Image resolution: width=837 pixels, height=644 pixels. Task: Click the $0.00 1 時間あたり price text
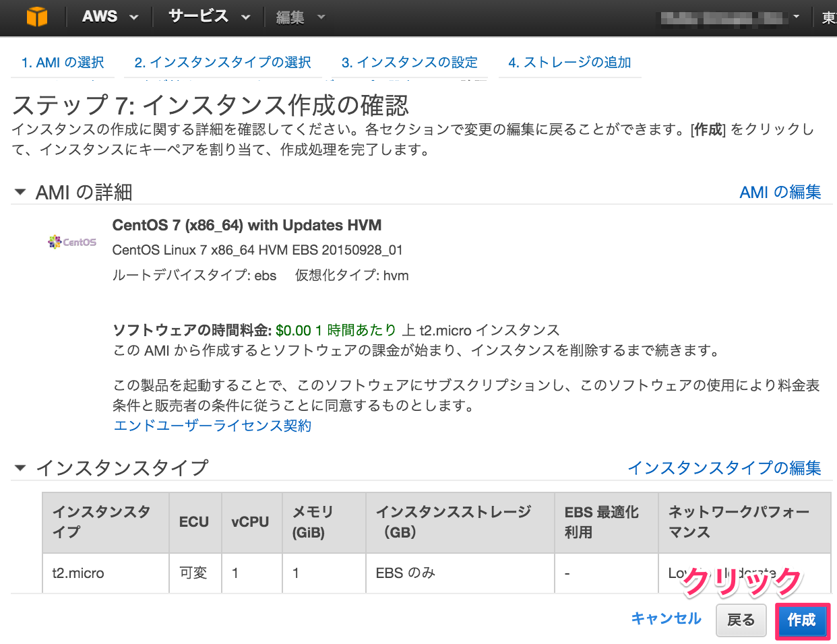[x=336, y=331]
